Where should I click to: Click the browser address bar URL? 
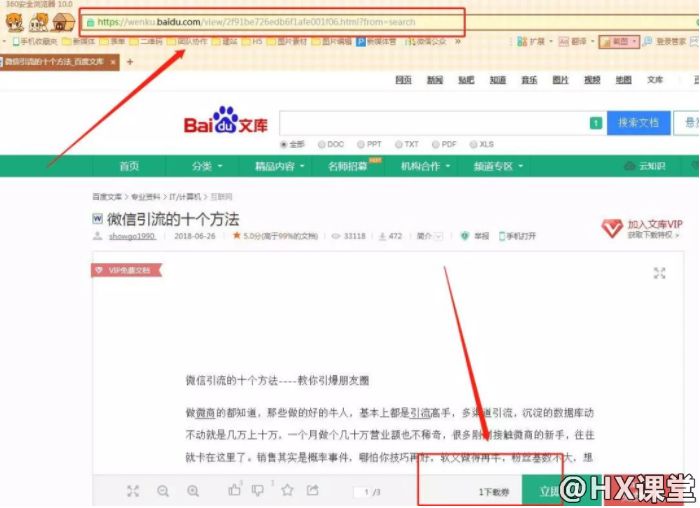coord(256,22)
